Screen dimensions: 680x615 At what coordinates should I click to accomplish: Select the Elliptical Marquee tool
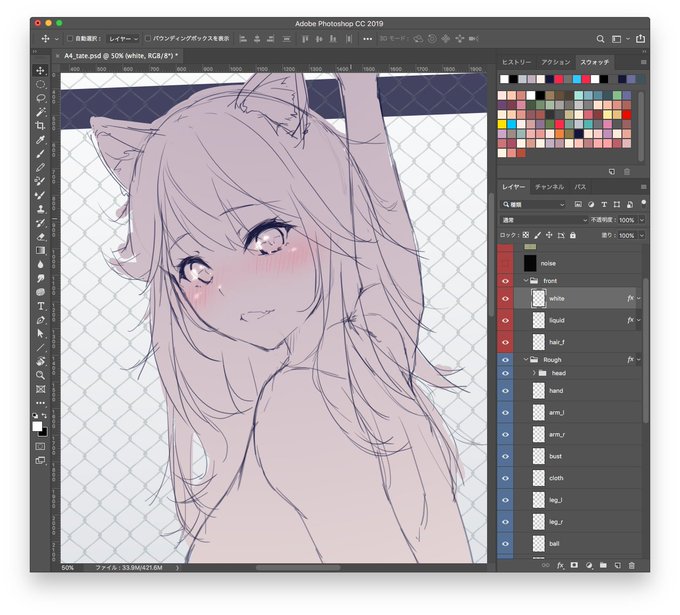[40, 85]
